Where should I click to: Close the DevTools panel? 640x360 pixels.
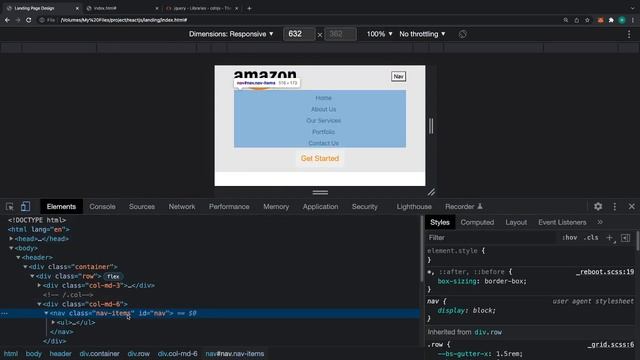click(x=631, y=207)
